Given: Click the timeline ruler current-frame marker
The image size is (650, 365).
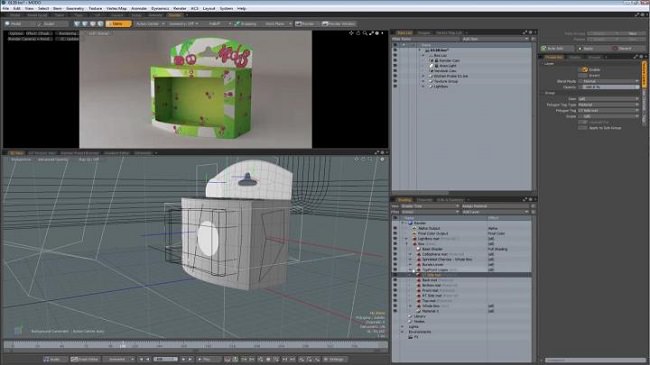Looking at the screenshot, I should [123, 344].
